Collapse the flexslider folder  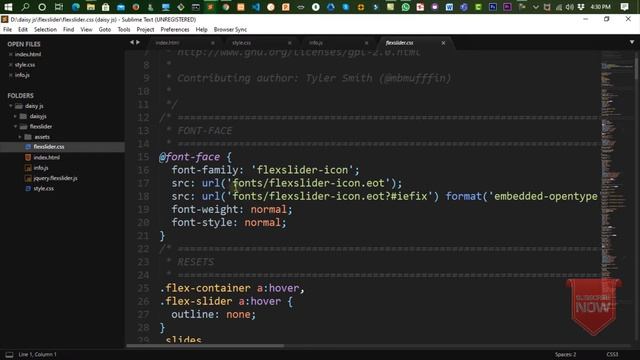15,127
